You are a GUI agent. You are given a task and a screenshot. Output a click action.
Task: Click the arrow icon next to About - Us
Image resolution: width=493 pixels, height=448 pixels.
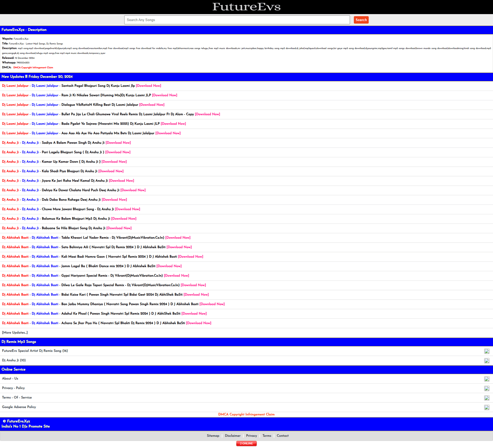click(487, 379)
